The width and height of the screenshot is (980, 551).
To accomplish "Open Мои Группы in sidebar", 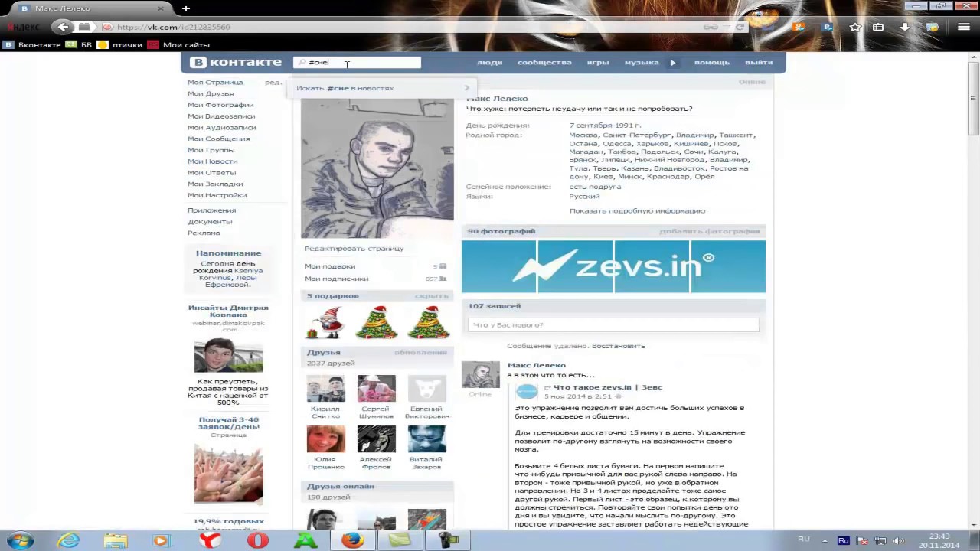I will tap(211, 150).
